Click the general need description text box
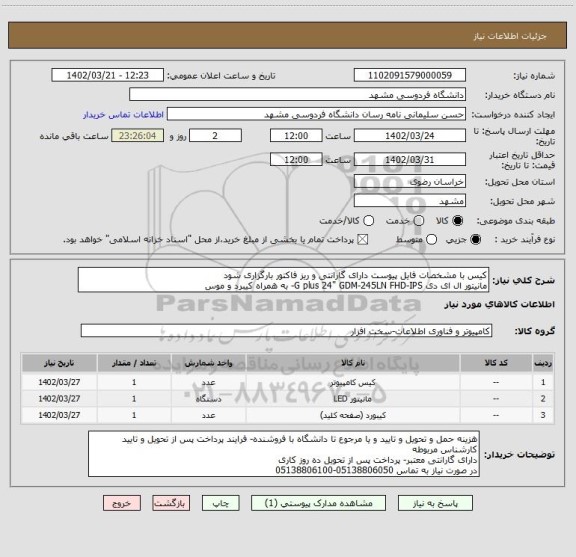Image resolution: width=576 pixels, height=557 pixels. coord(284,280)
